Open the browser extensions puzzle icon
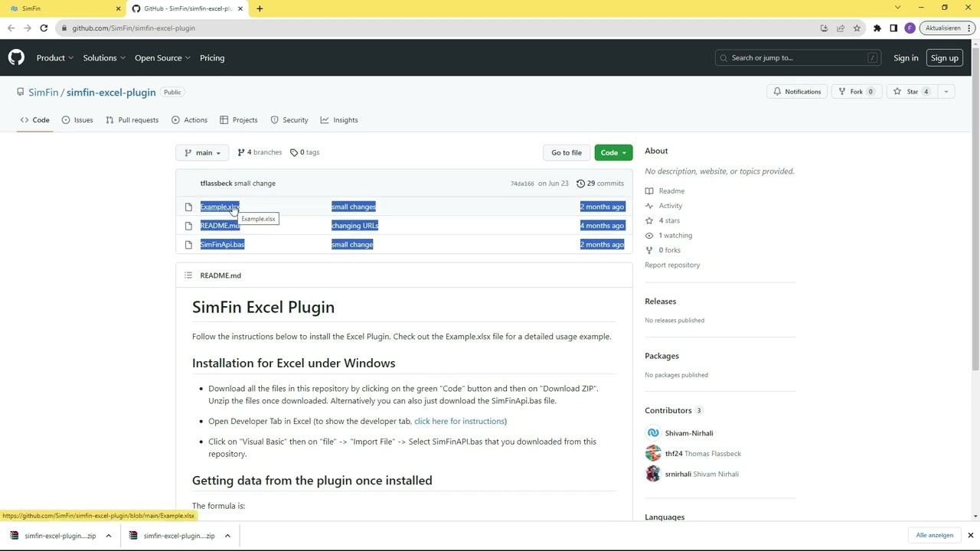The width and height of the screenshot is (980, 551). (877, 28)
